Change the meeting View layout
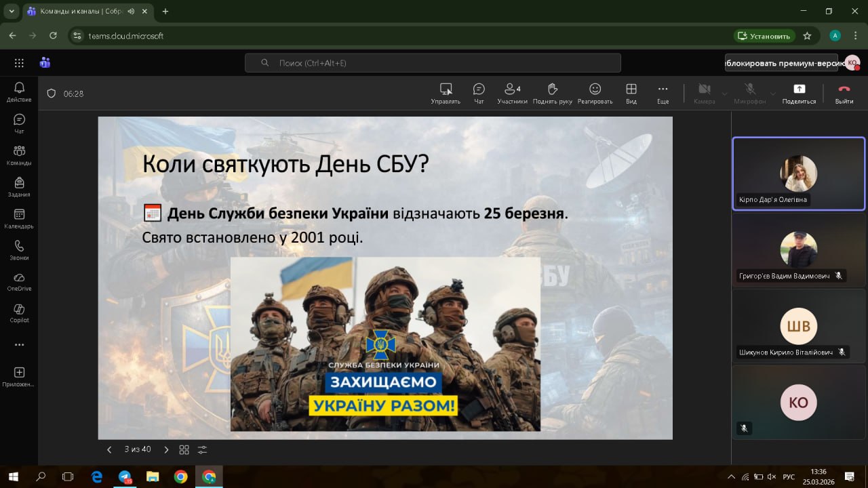Viewport: 868px width, 488px height. point(631,93)
